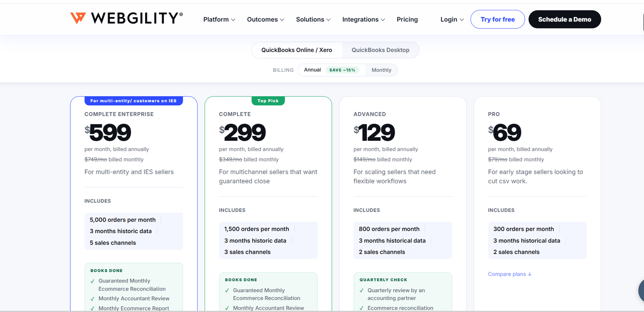Click 'For multi-entity and IES sellers' description
The width and height of the screenshot is (644, 312).
pos(129,172)
